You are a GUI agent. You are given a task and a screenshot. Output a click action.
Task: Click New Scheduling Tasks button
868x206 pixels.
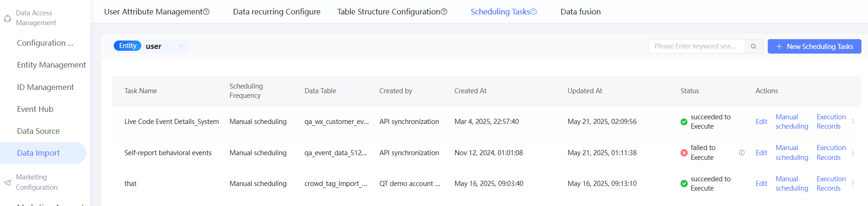tap(814, 46)
